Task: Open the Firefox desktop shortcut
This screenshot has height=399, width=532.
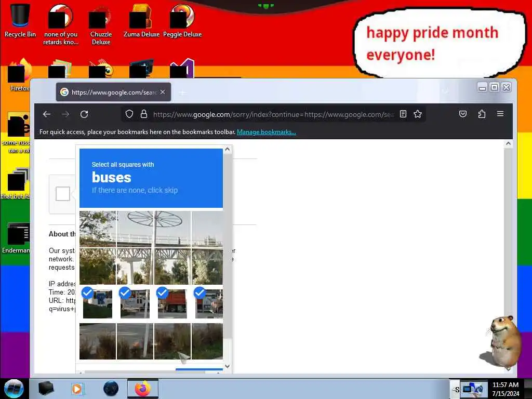Action: pyautogui.click(x=20, y=75)
